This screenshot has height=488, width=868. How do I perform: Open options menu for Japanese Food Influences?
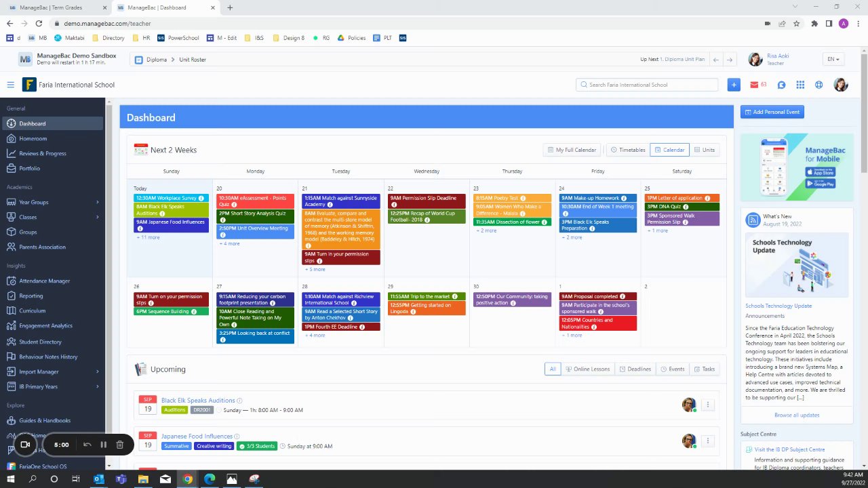tap(707, 441)
